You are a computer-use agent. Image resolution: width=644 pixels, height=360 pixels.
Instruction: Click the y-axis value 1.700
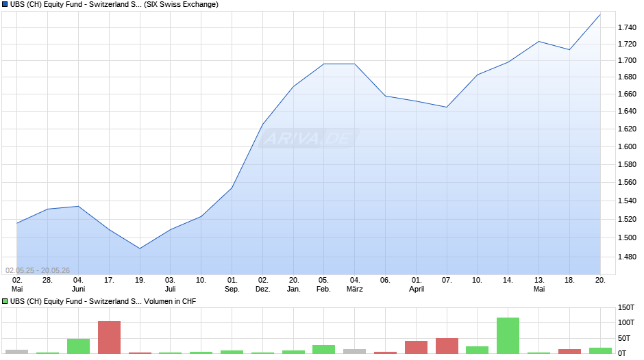[627, 60]
